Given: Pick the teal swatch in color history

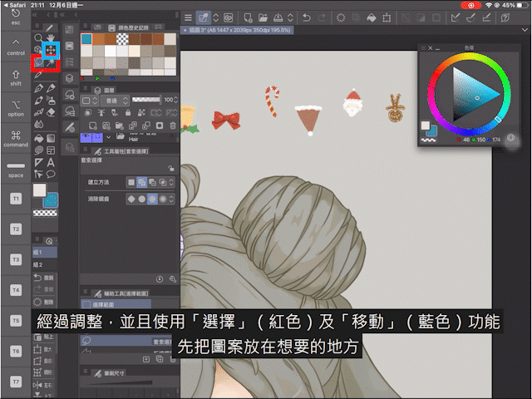Looking at the screenshot, I should (x=86, y=39).
